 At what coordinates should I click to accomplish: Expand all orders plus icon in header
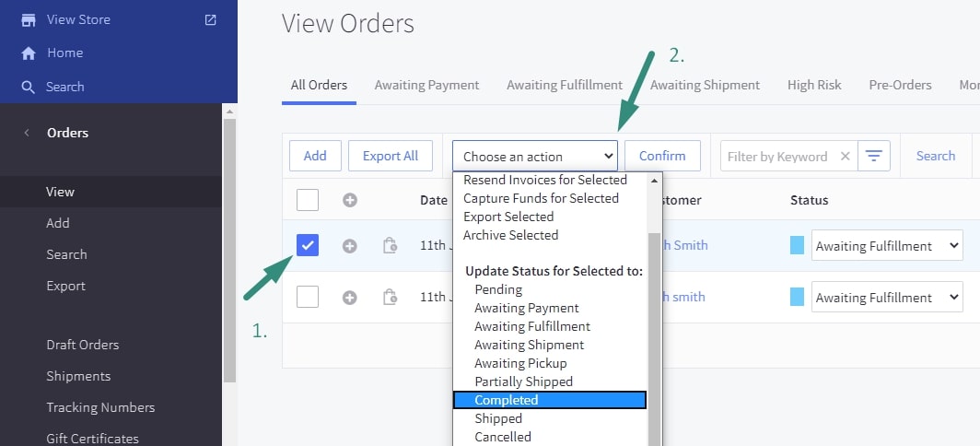[x=350, y=200]
